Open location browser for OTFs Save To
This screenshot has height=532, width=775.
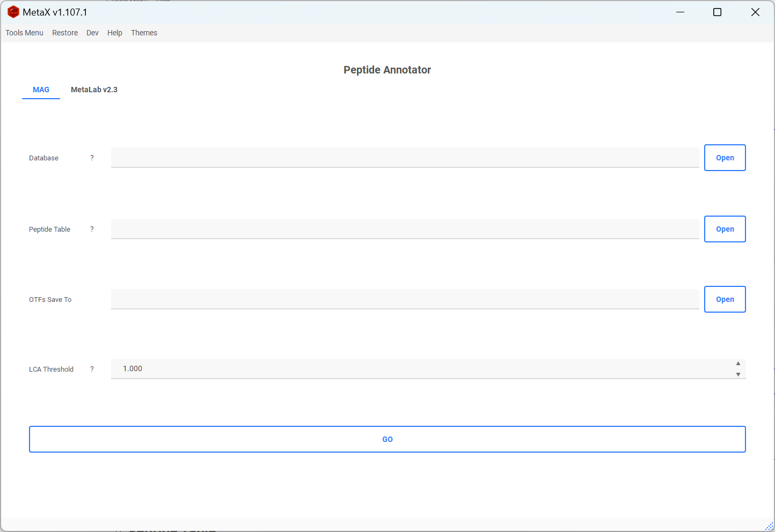(x=725, y=299)
